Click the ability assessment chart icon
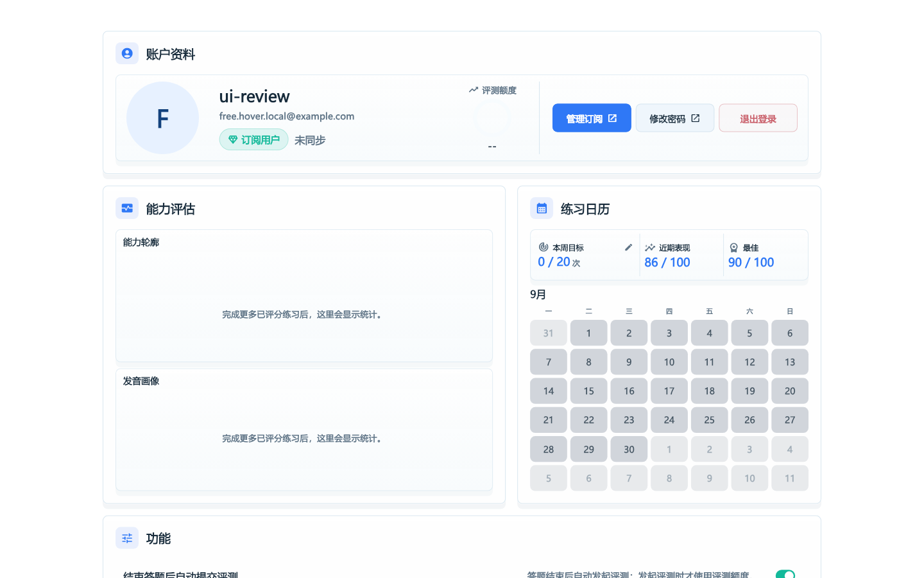Screen dimensions: 924x578 (x=127, y=208)
